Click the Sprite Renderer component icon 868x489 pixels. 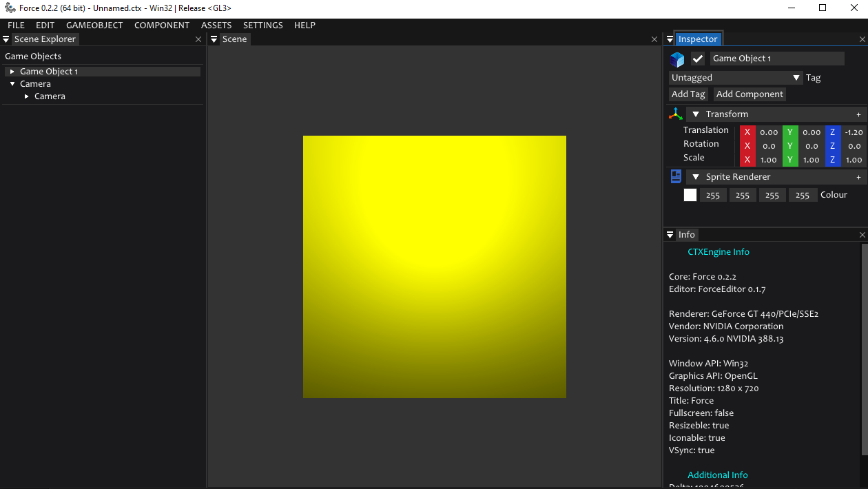[676, 177]
